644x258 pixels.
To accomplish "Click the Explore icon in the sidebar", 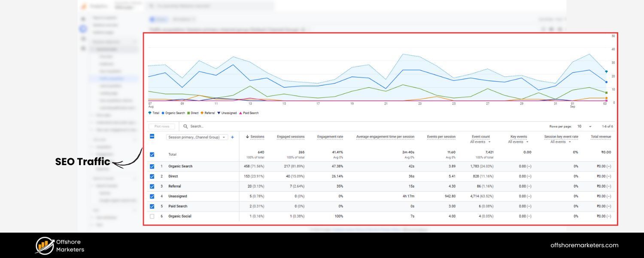I will [x=83, y=38].
